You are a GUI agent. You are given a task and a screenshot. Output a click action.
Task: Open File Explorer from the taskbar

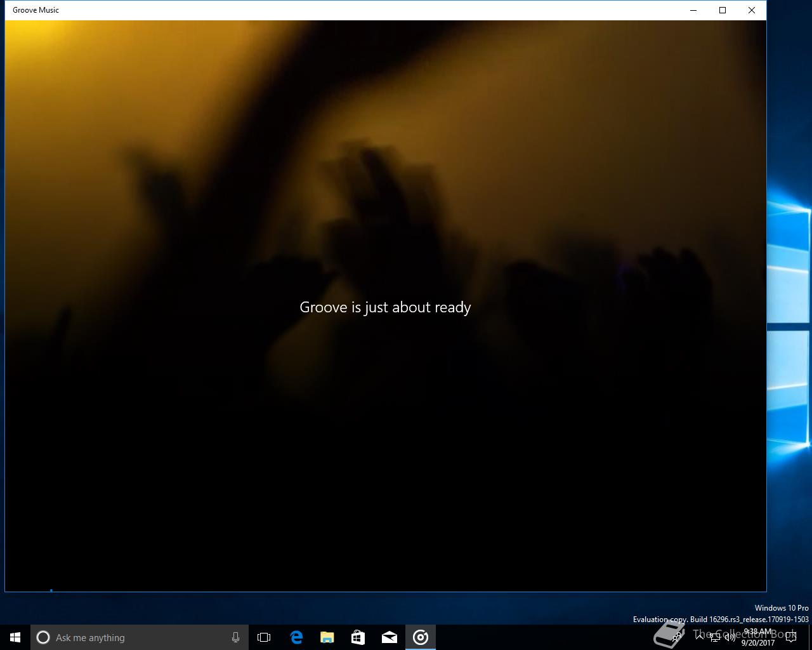(x=327, y=637)
